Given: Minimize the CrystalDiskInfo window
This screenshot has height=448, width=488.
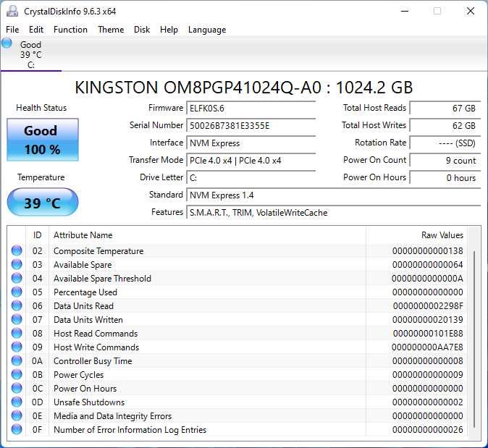Looking at the screenshot, I should [405, 11].
